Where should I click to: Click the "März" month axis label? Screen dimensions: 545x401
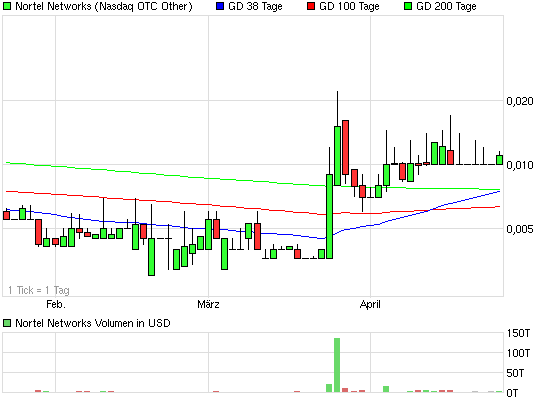click(208, 304)
